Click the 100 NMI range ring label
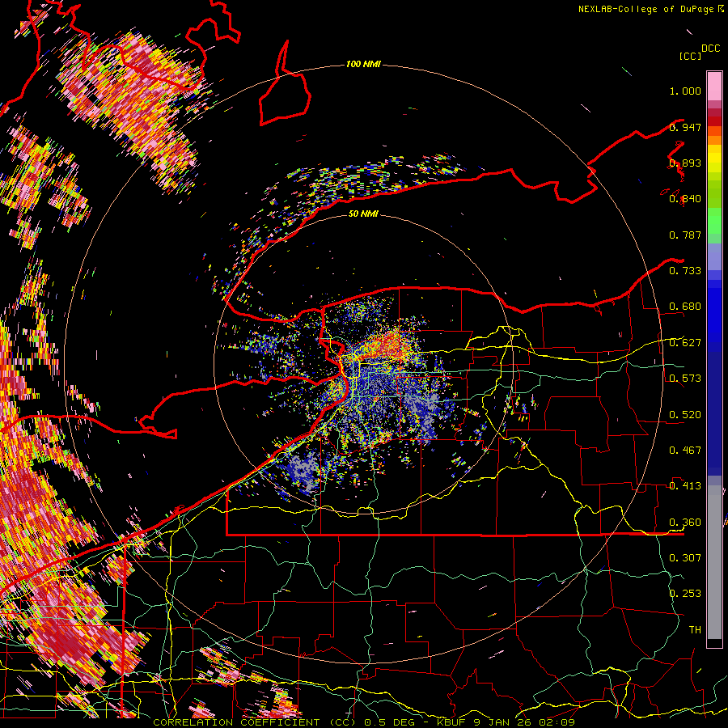728x728 pixels. click(363, 64)
